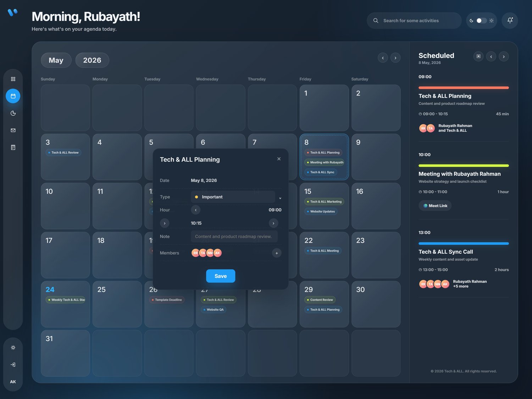Click the Save button
532x399 pixels.
pos(221,276)
